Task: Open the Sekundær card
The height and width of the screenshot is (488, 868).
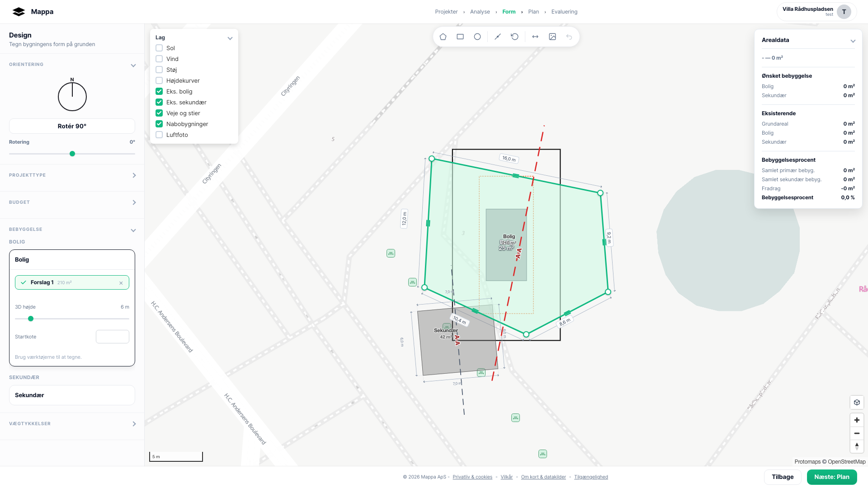Action: click(72, 395)
